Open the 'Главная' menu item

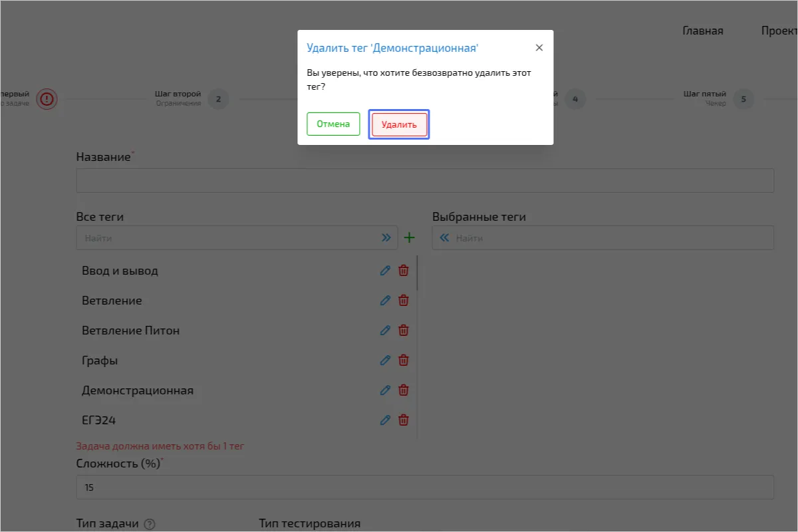click(702, 31)
